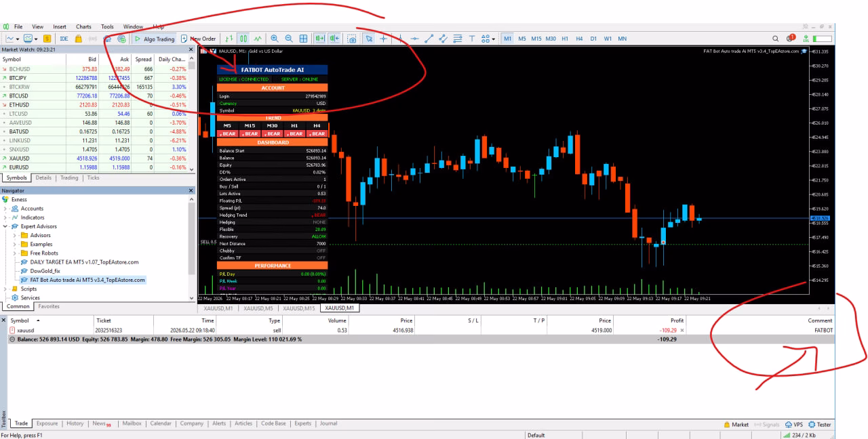
Task: Select the text label T tool
Action: tap(472, 39)
